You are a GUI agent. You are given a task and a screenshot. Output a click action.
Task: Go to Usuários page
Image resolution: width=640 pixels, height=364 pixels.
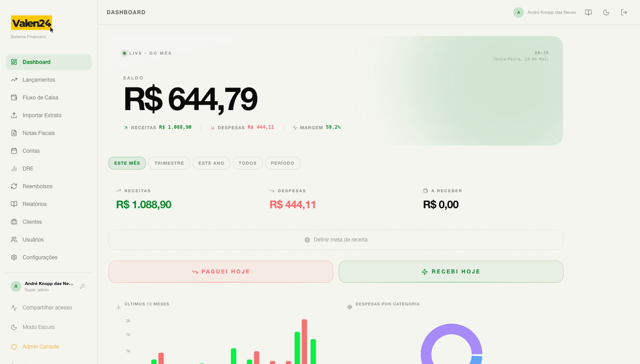click(48, 240)
